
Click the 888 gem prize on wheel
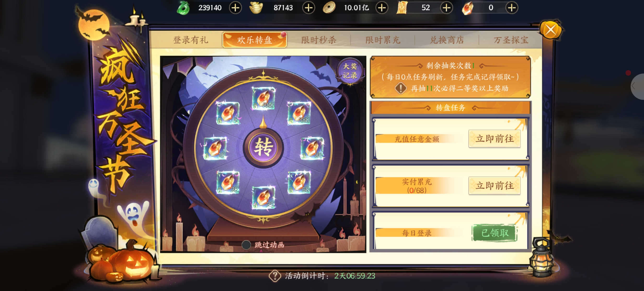pyautogui.click(x=263, y=98)
